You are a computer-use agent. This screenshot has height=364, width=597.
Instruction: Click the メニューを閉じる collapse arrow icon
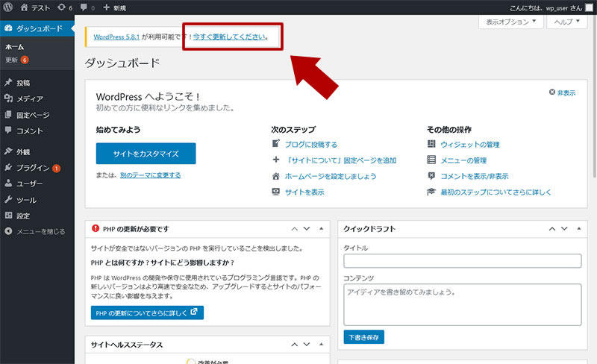(x=8, y=231)
